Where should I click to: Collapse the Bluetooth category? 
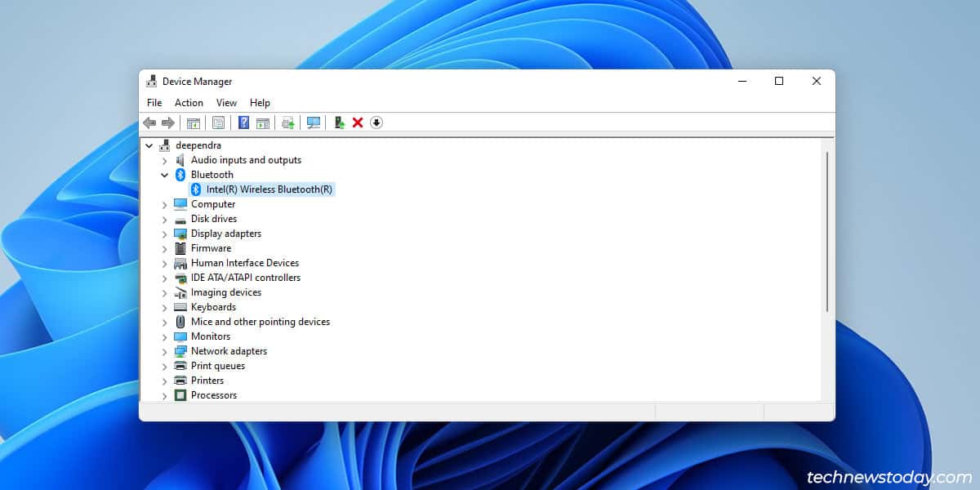pyautogui.click(x=165, y=175)
